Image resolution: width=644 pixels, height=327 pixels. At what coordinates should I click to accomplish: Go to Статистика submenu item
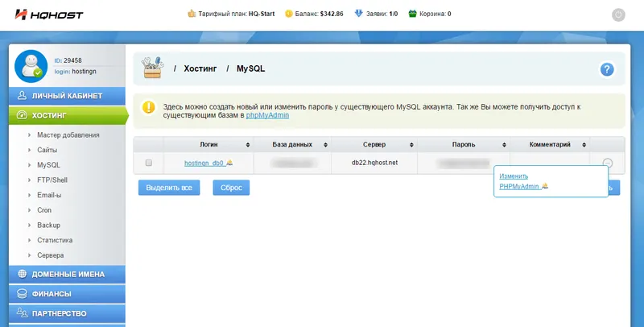55,240
